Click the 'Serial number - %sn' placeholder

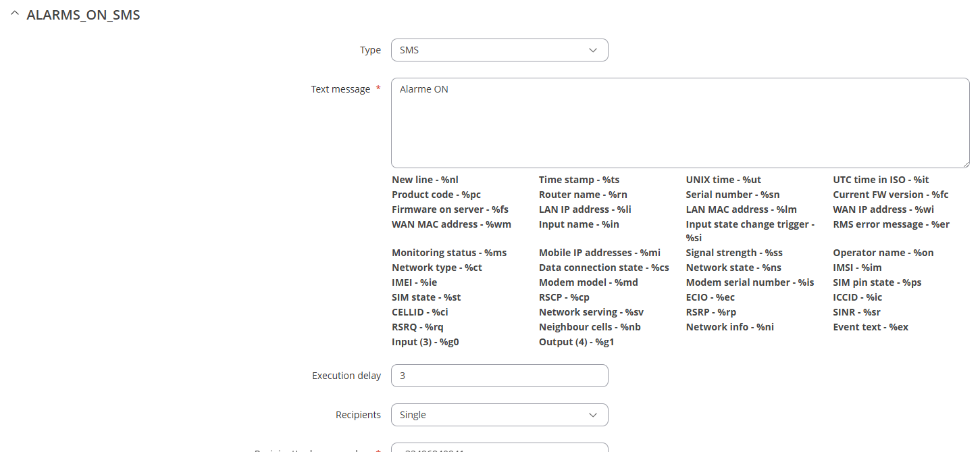point(732,195)
